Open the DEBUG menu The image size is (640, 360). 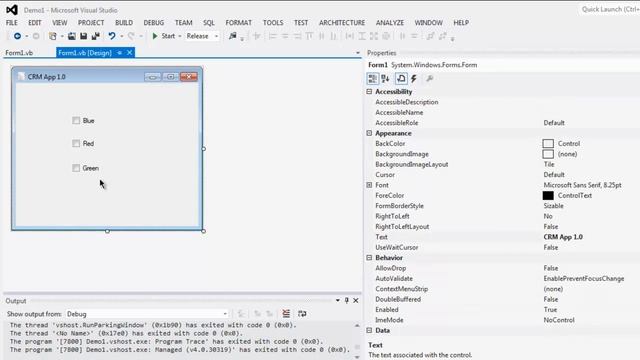click(x=154, y=22)
